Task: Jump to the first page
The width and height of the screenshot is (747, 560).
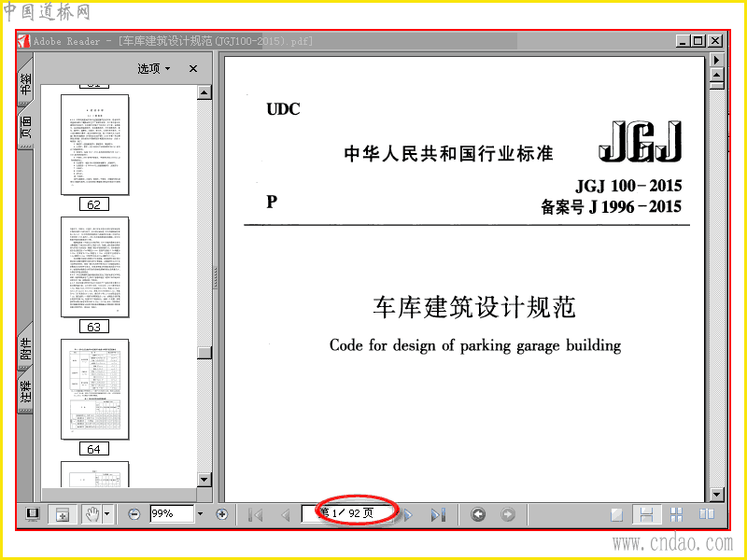Action: (x=256, y=515)
